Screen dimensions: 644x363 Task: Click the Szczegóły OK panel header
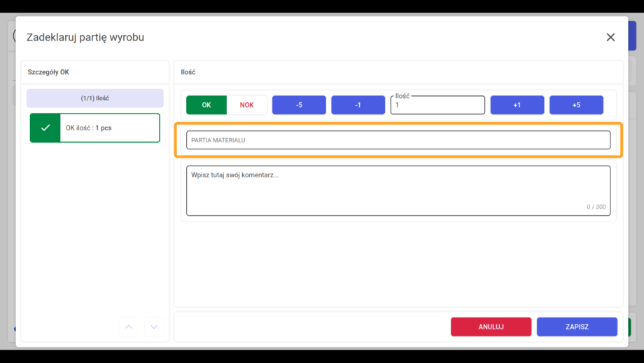(48, 72)
